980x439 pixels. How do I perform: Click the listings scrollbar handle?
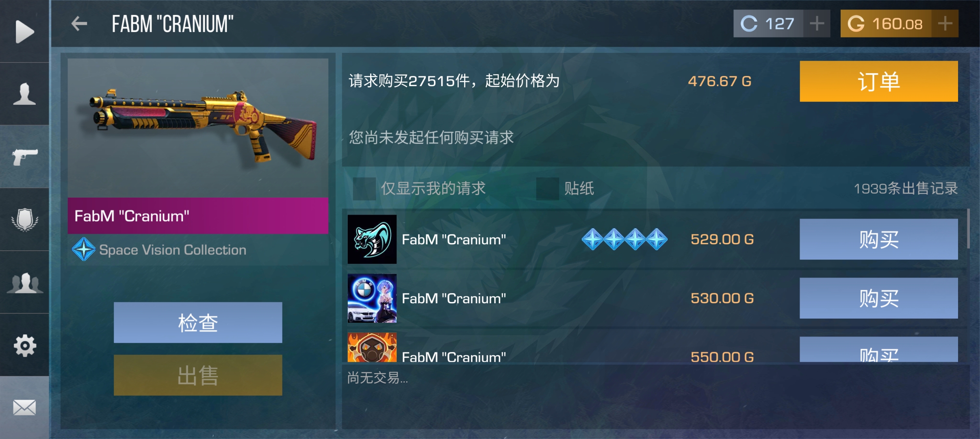[x=969, y=228]
